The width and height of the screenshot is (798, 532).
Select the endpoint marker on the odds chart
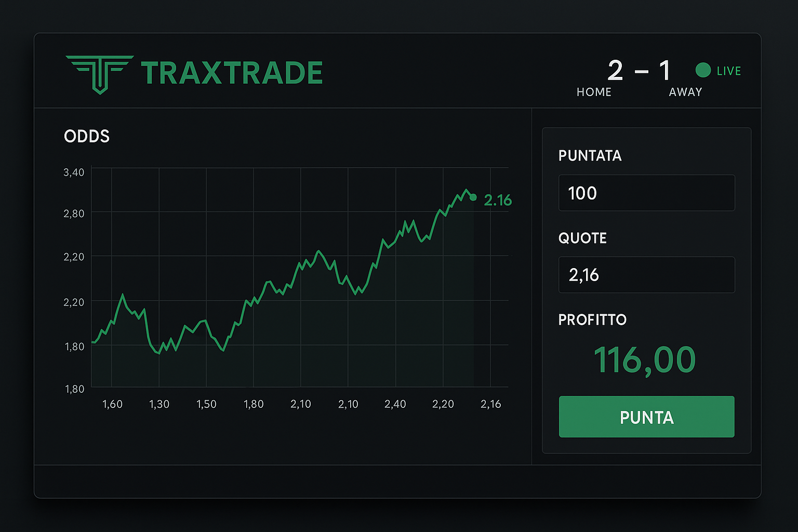coord(473,197)
